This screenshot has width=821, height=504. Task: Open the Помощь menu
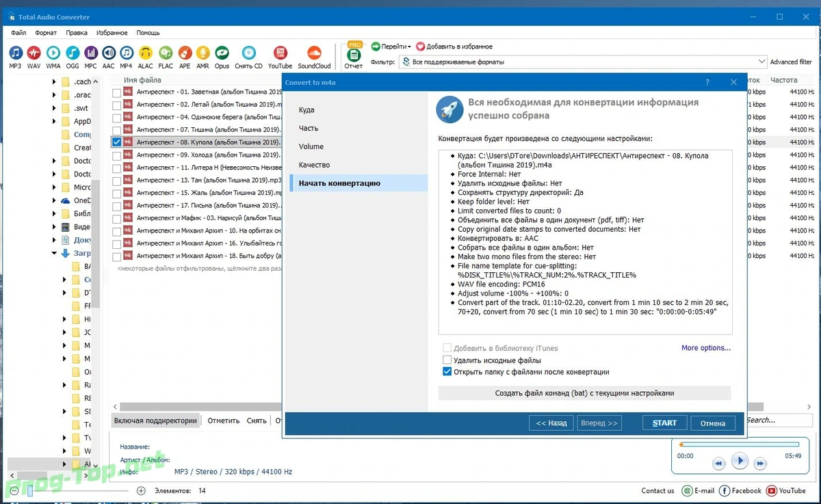coord(148,33)
